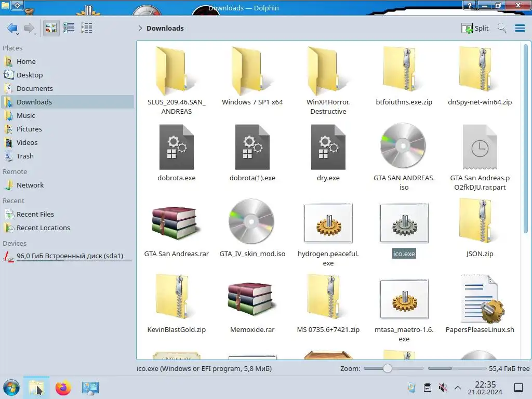Viewport: 532px width, 399px height.
Task: Toggle the muted volume tray icon
Action: click(x=443, y=388)
